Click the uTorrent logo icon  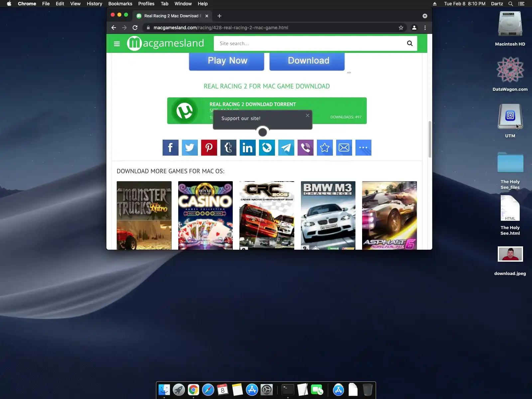(185, 111)
